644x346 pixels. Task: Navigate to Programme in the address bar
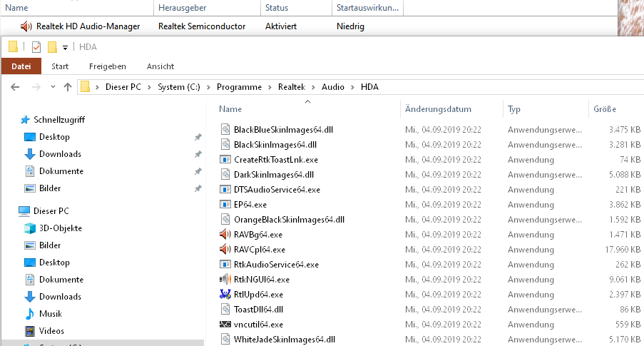(x=239, y=87)
